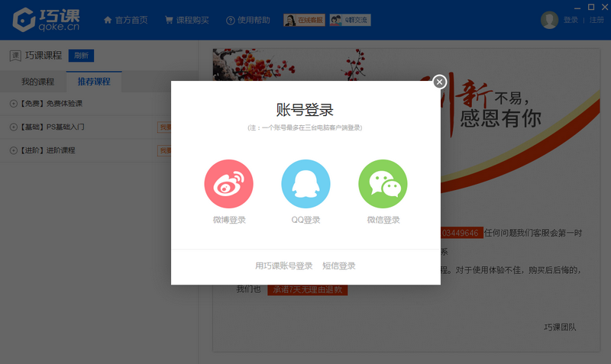Click the orange button beside PS基础入门
Viewport: 611px width, 364px height.
pos(164,127)
